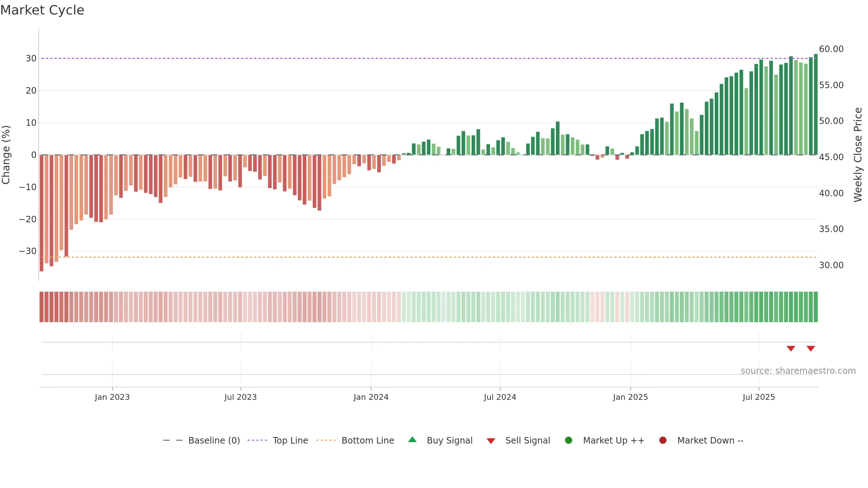Click the last sell signal marker at chart end

click(811, 348)
